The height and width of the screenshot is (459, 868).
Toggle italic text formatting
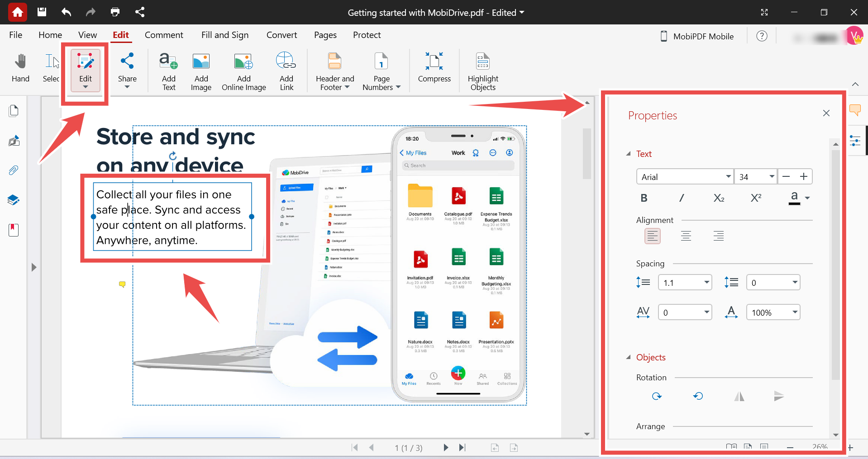click(681, 198)
